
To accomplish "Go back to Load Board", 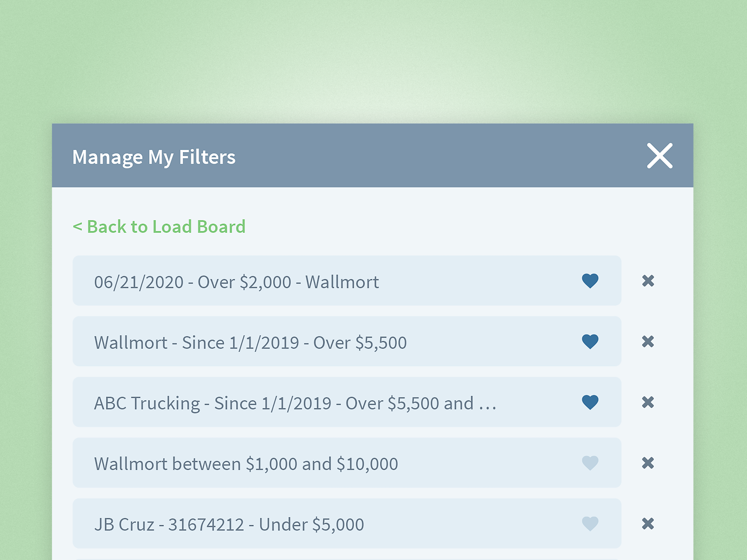I will point(159,227).
